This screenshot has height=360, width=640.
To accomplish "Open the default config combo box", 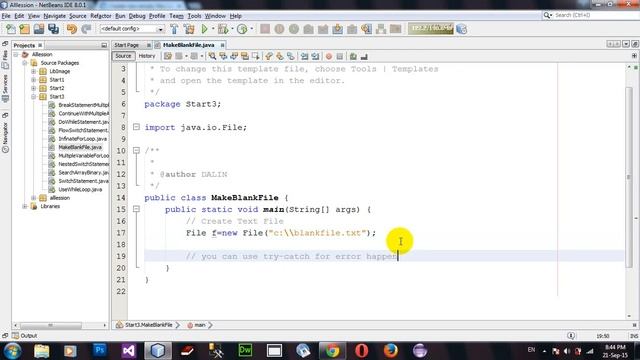I will click(x=132, y=29).
